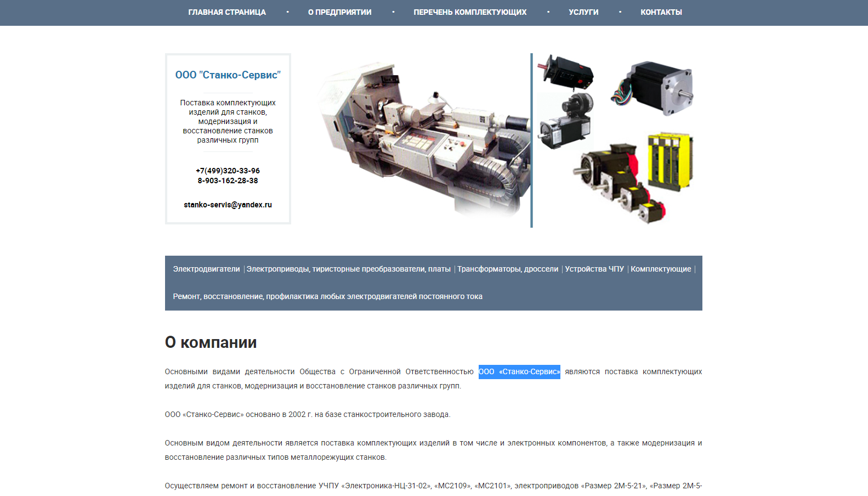Open the Комплектующие category link
This screenshot has height=496, width=868.
[661, 269]
